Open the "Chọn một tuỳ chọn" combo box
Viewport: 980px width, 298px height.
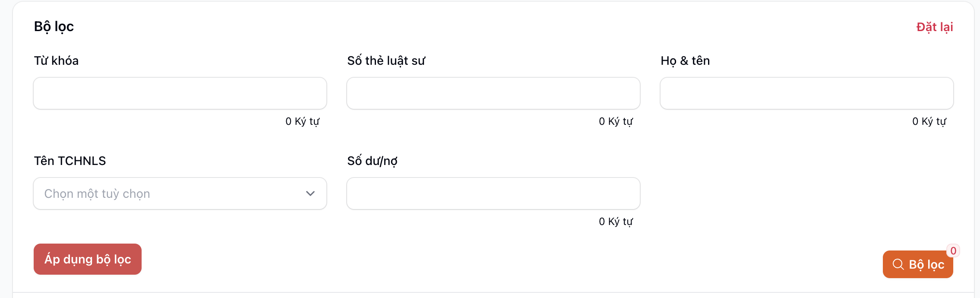click(173, 193)
